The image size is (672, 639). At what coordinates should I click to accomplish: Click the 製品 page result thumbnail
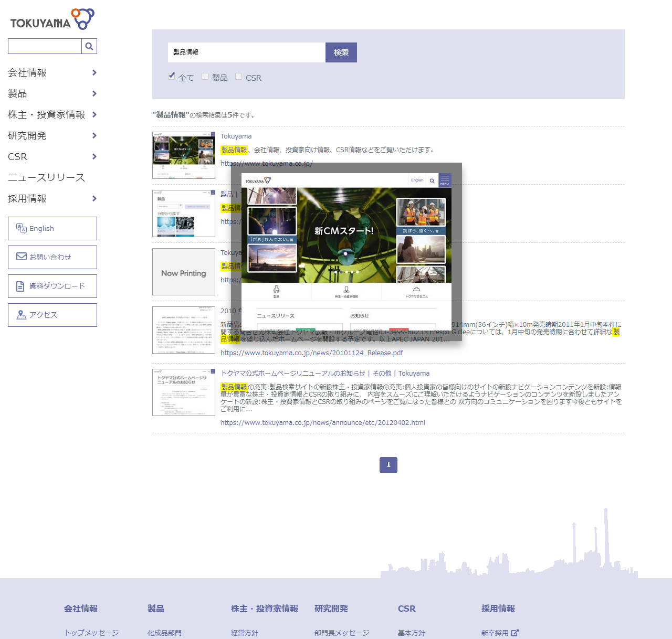(184, 214)
